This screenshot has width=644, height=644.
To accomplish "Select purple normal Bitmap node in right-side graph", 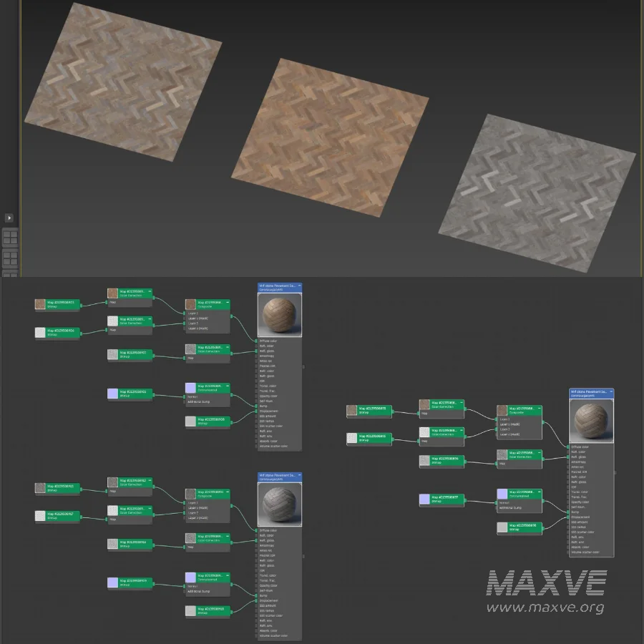I will click(442, 499).
